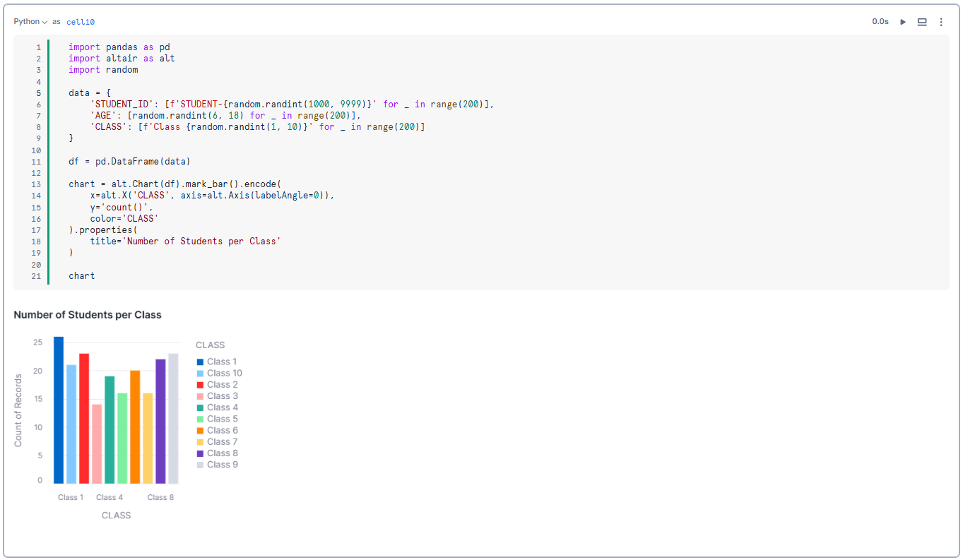Screen dimensions: 963x560
Task: Click the CLASS legend title
Action: [210, 345]
